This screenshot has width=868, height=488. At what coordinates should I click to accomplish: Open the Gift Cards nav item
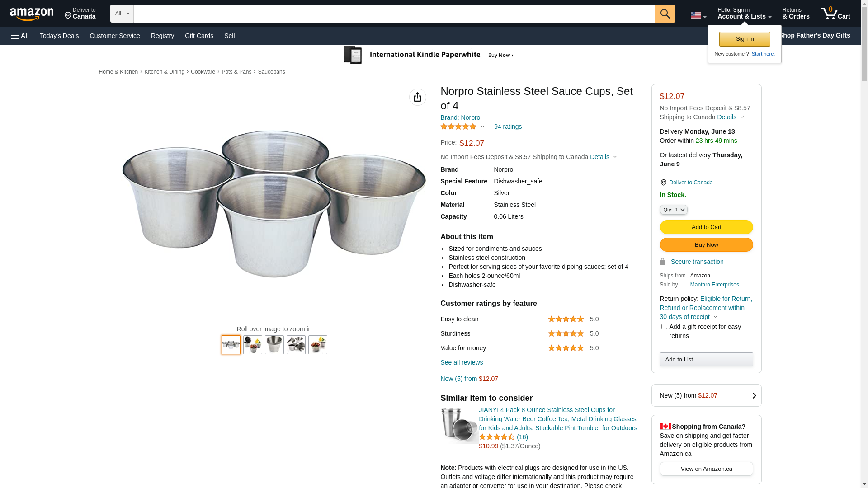[x=199, y=36]
